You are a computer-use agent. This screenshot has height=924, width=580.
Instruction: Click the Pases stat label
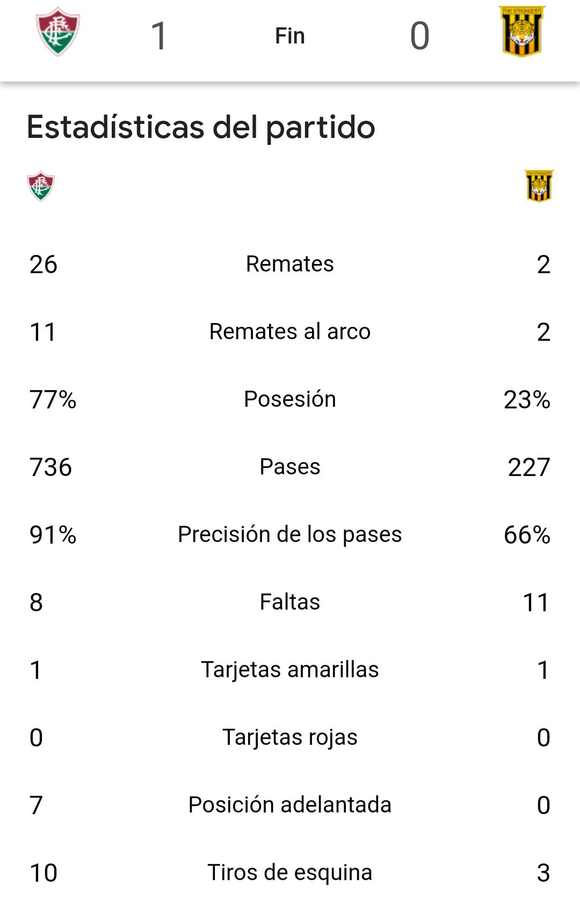290,467
